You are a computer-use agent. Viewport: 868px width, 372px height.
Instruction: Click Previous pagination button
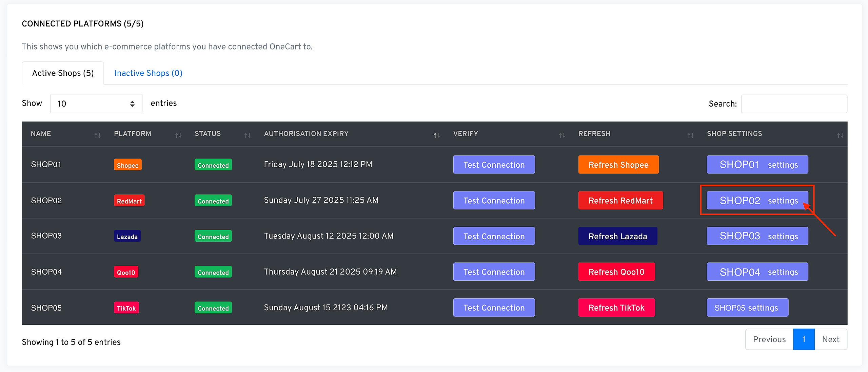click(769, 339)
